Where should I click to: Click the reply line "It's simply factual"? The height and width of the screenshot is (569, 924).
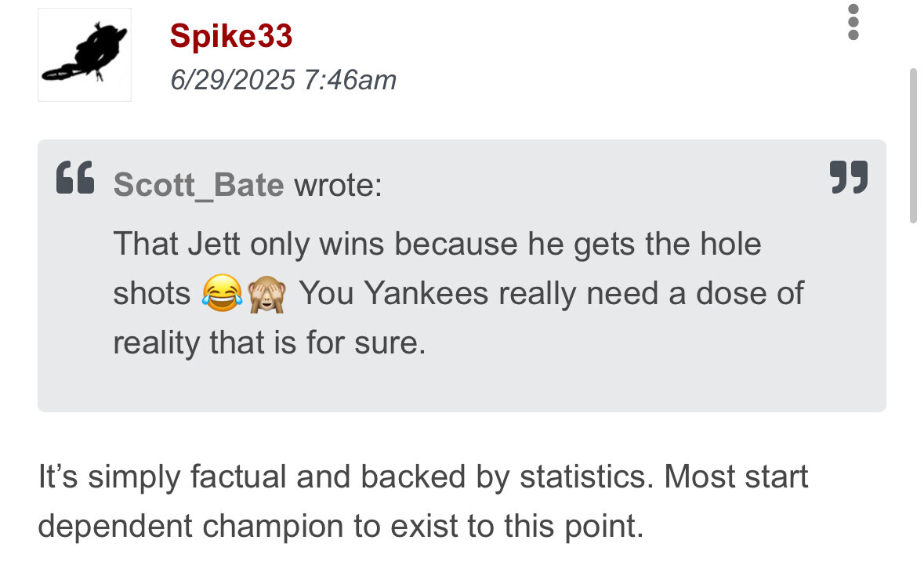(x=422, y=477)
